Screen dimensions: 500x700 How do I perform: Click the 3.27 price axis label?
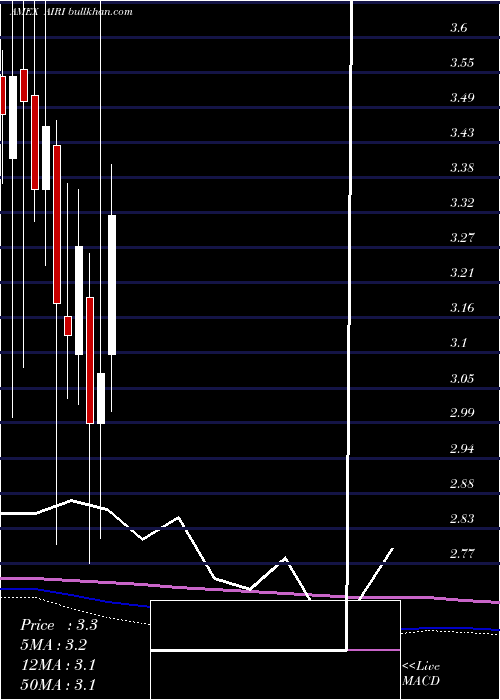tap(462, 238)
